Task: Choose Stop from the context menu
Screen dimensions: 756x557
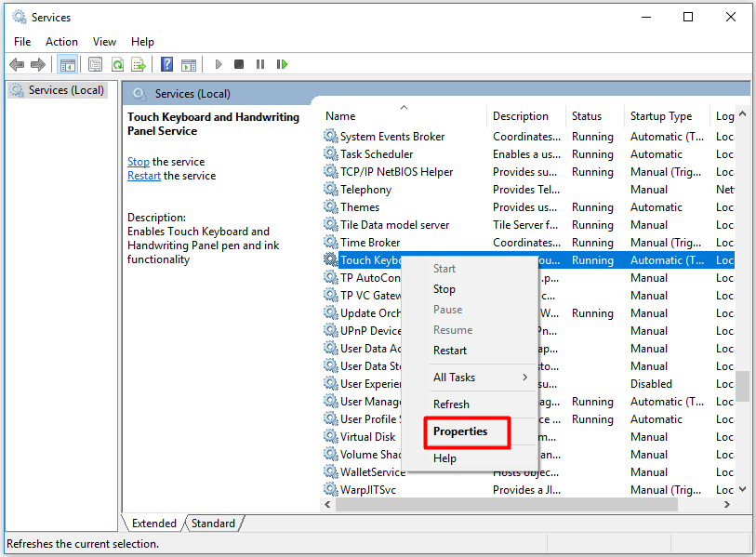Action: coord(444,289)
